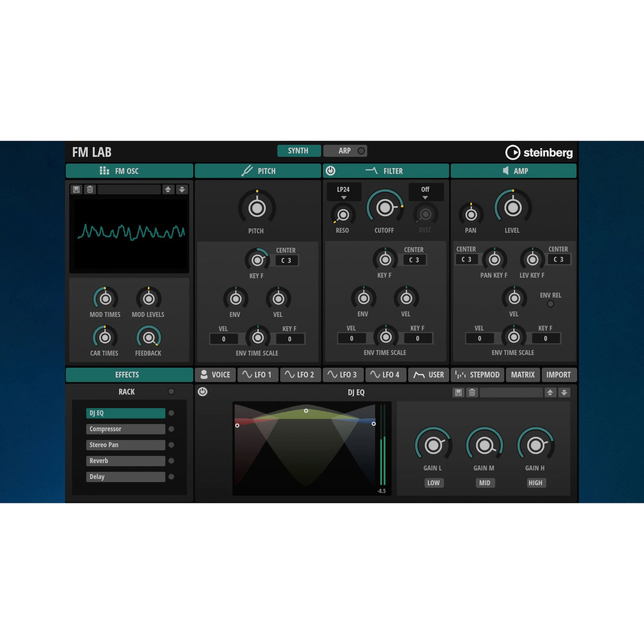Image resolution: width=644 pixels, height=644 pixels.
Task: Click the next preset arrow in FM OSC header
Action: click(x=182, y=189)
